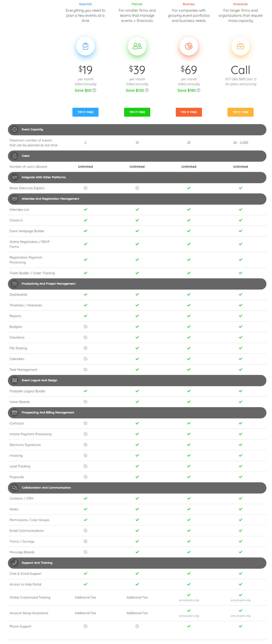Click the Planner plan people icon
The width and height of the screenshot is (272, 644).
click(x=137, y=46)
